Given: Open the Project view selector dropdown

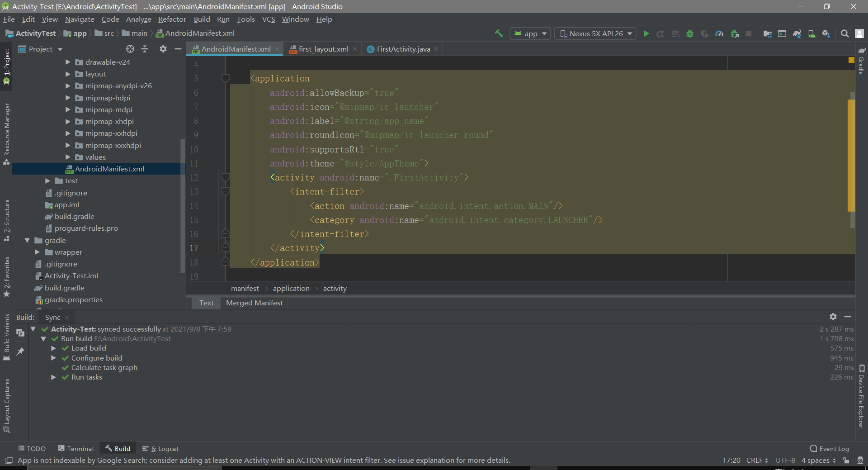Looking at the screenshot, I should (41, 49).
